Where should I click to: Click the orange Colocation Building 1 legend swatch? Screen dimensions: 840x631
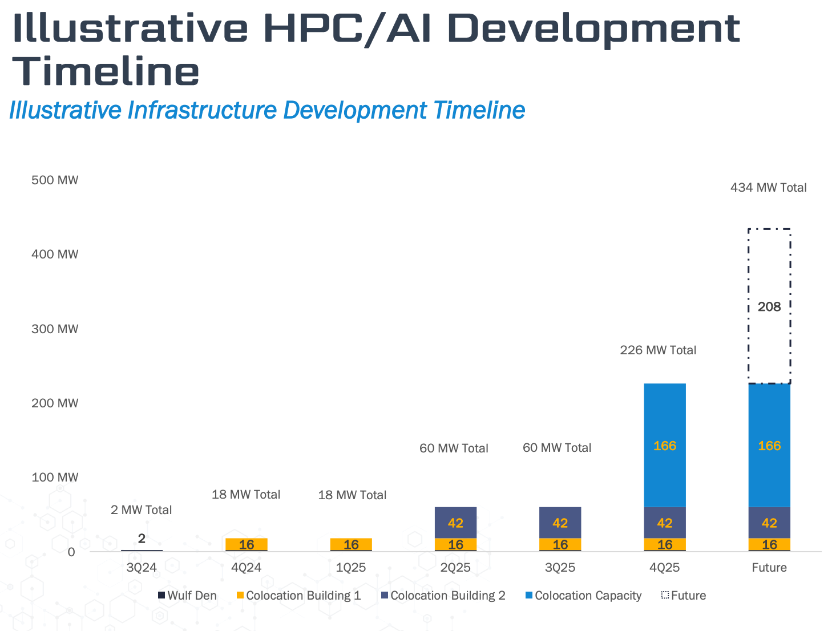tap(240, 596)
